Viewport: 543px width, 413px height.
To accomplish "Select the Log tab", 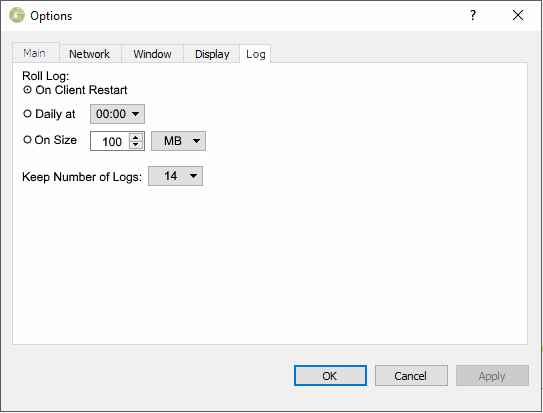I will coord(256,54).
